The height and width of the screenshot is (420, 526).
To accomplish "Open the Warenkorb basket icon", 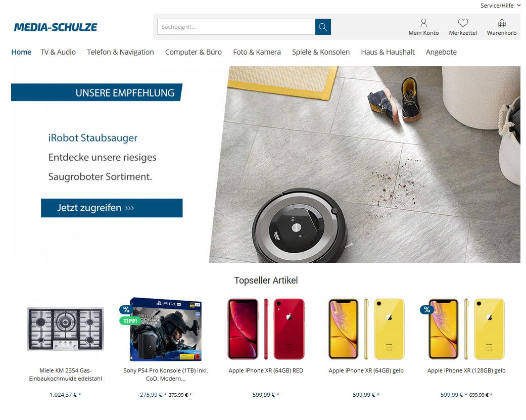I will [x=502, y=23].
